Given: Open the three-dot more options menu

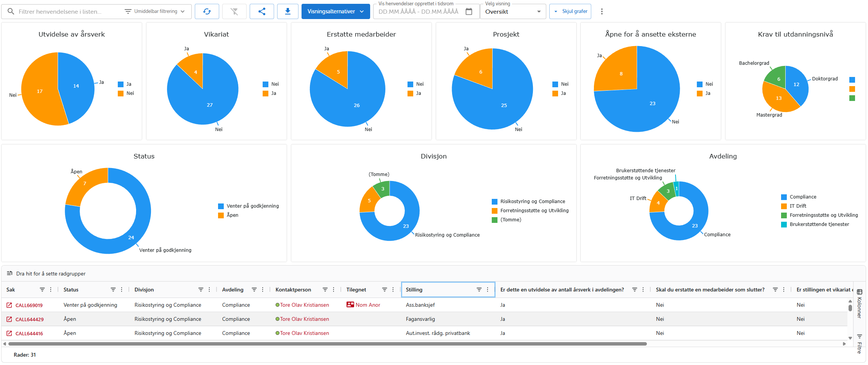Looking at the screenshot, I should click(x=602, y=11).
